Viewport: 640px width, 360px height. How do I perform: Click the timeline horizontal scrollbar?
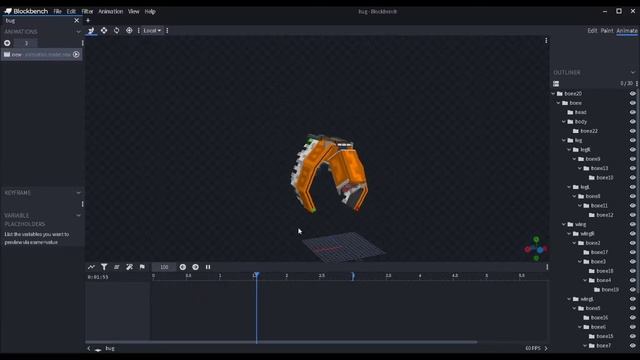pos(281,342)
